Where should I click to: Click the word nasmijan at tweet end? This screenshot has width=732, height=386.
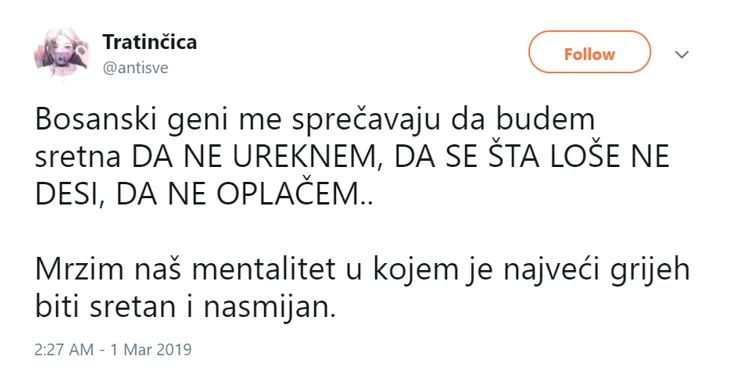point(266,308)
